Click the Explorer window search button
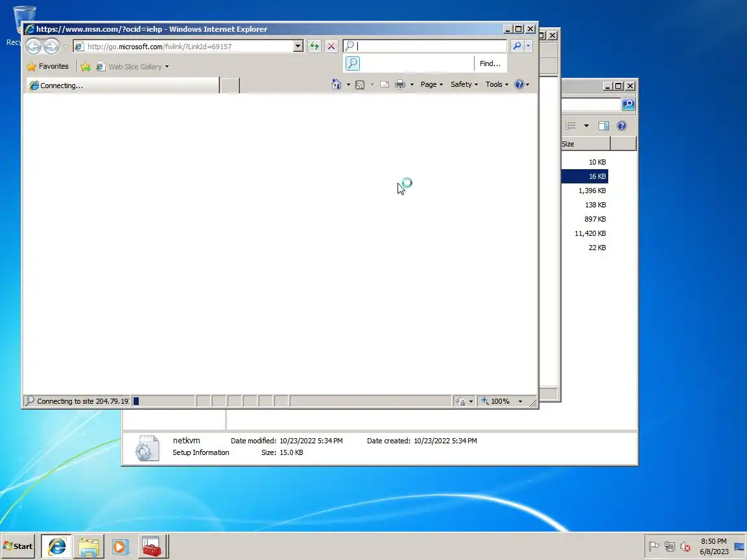Image resolution: width=747 pixels, height=560 pixels. click(628, 104)
